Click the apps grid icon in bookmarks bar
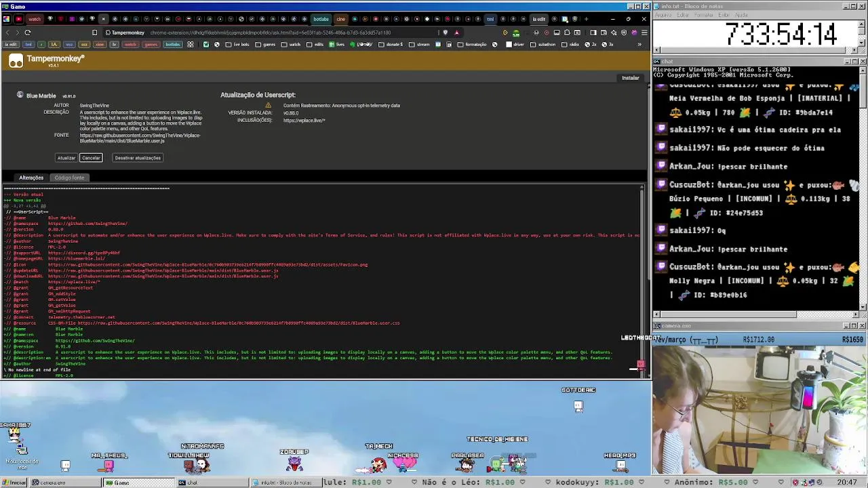868x488 pixels. [x=191, y=45]
